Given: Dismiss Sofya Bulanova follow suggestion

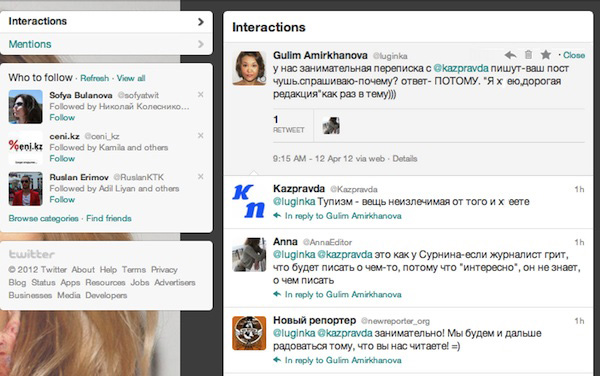Looking at the screenshot, I should point(201,94).
